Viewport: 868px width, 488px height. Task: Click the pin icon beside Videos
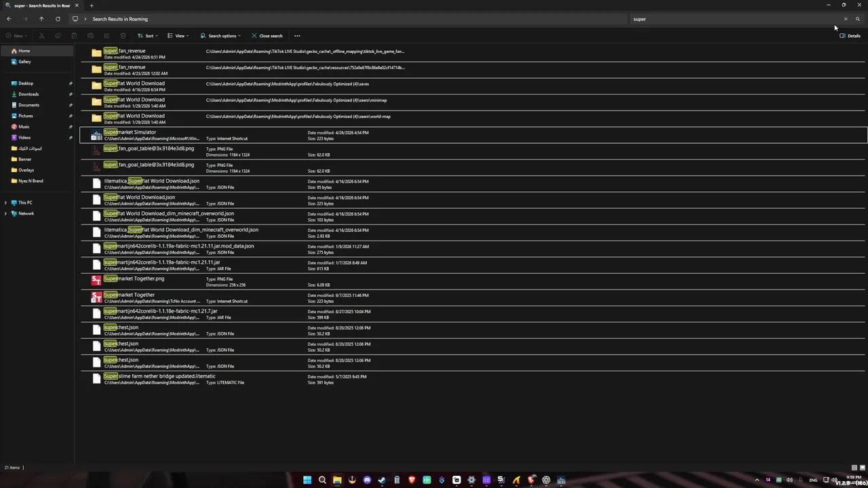71,138
